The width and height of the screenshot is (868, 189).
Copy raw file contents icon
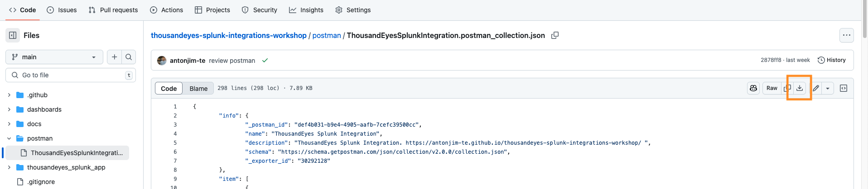(x=787, y=88)
